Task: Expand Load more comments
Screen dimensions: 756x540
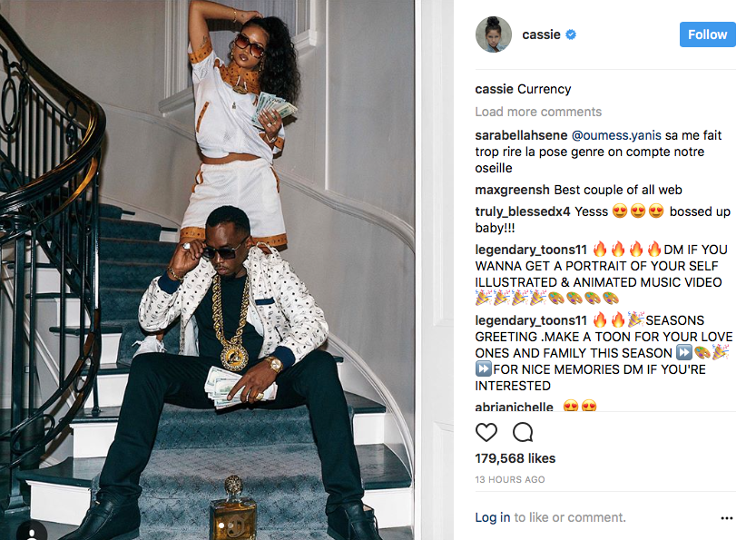Action: (x=538, y=112)
